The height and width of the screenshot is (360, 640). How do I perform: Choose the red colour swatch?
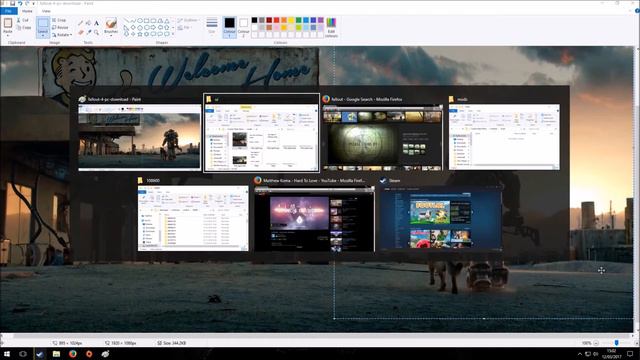[276, 20]
